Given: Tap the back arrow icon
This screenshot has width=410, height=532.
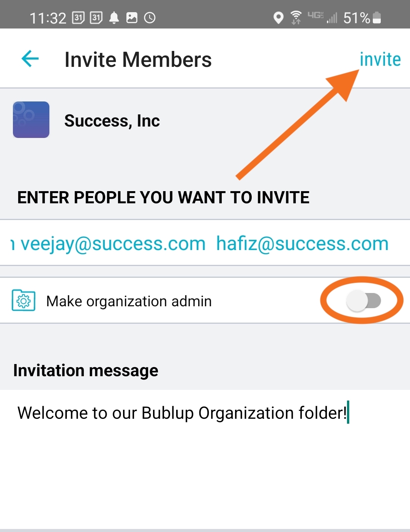Looking at the screenshot, I should click(30, 59).
